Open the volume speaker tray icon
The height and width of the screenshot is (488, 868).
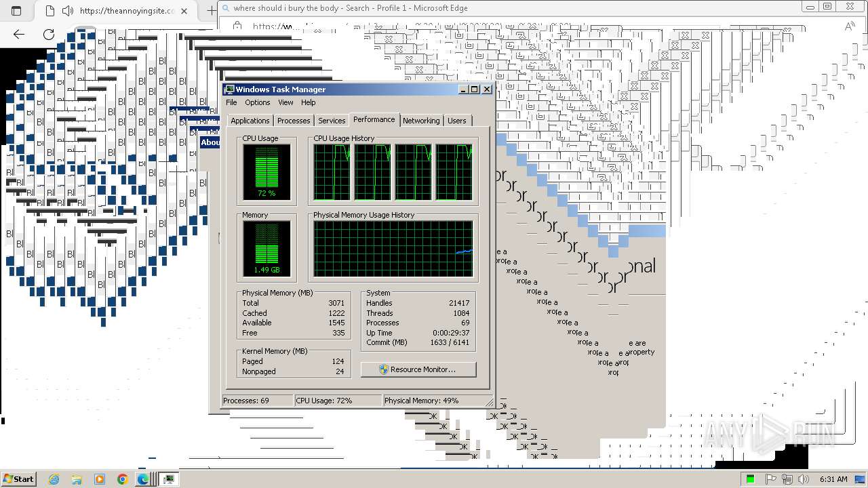pyautogui.click(x=803, y=479)
